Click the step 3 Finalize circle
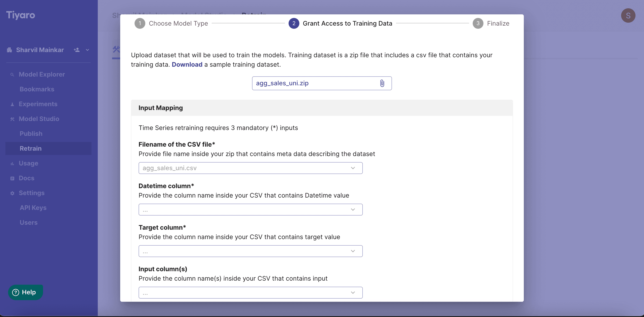Image resolution: width=644 pixels, height=317 pixels. click(478, 23)
